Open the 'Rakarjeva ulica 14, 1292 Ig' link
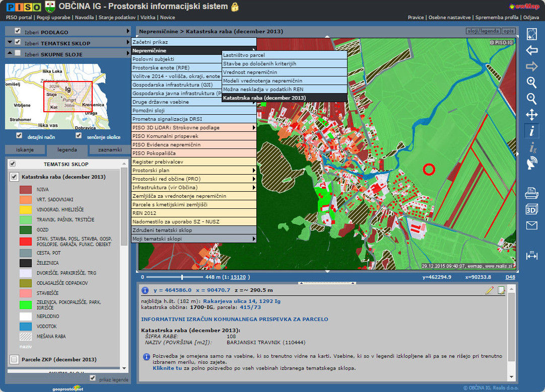545x392 pixels. (241, 300)
